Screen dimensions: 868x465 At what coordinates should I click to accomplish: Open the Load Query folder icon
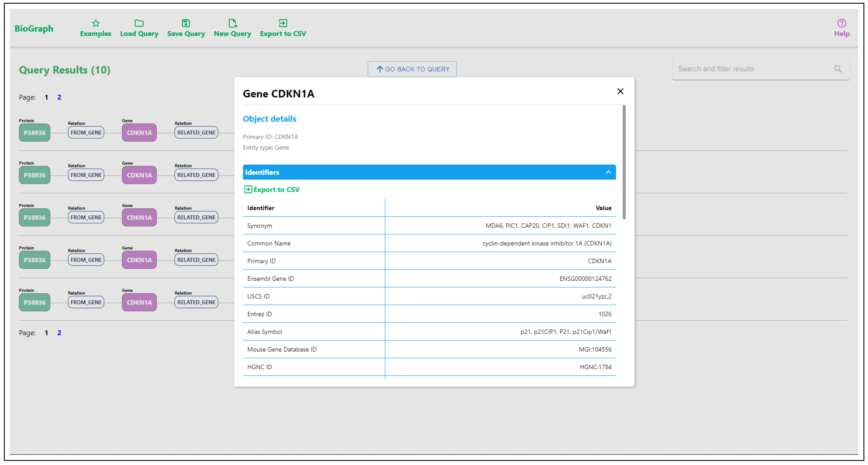tap(139, 23)
